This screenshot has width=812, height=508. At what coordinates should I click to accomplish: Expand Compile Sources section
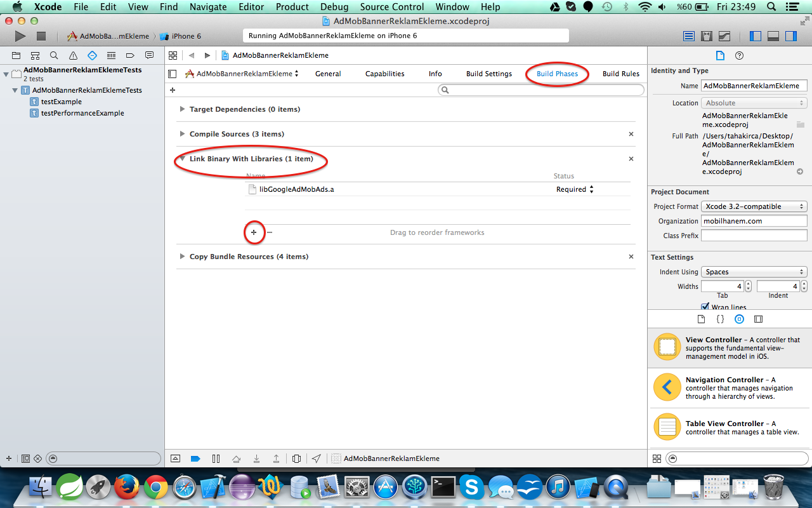[182, 134]
